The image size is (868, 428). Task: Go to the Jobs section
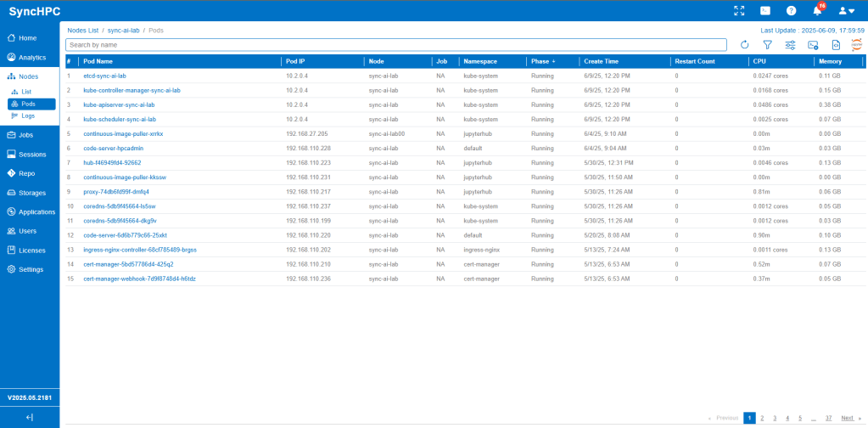pyautogui.click(x=25, y=135)
